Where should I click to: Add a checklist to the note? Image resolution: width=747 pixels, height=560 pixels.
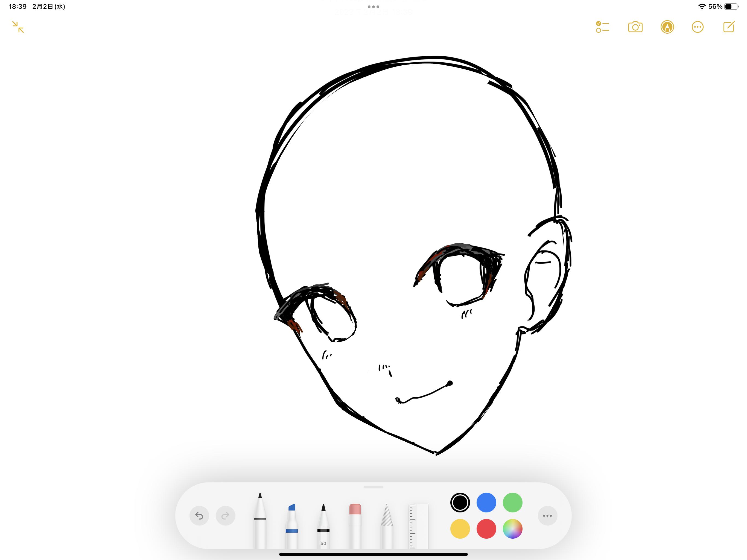[602, 27]
